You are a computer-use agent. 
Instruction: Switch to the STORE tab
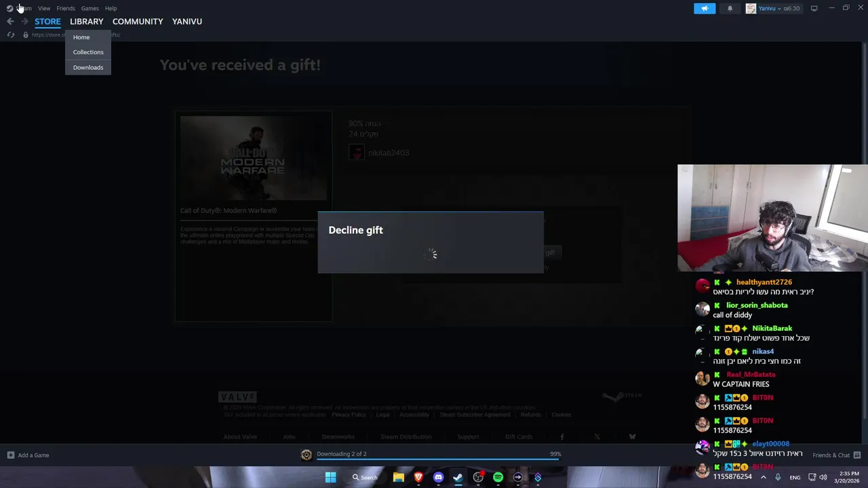[47, 22]
